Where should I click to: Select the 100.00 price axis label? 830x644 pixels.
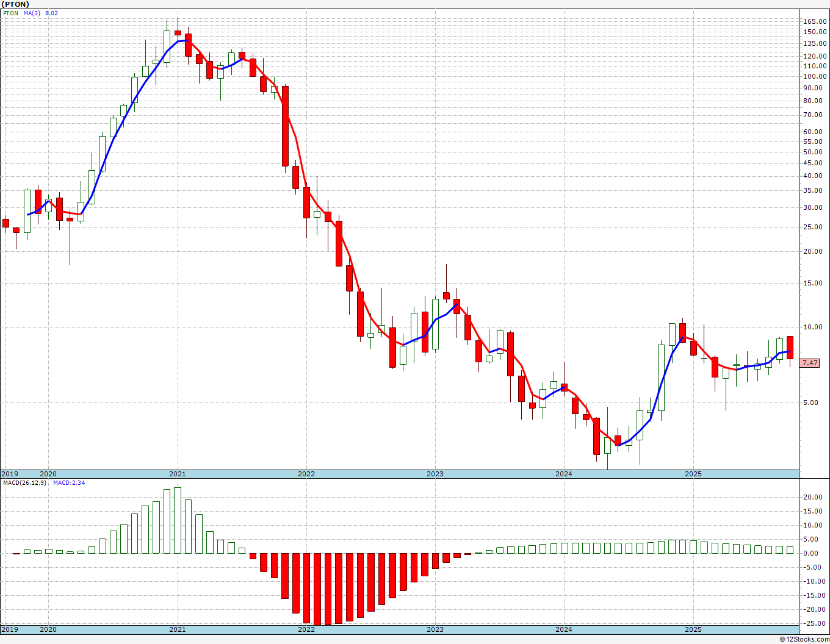[815, 77]
